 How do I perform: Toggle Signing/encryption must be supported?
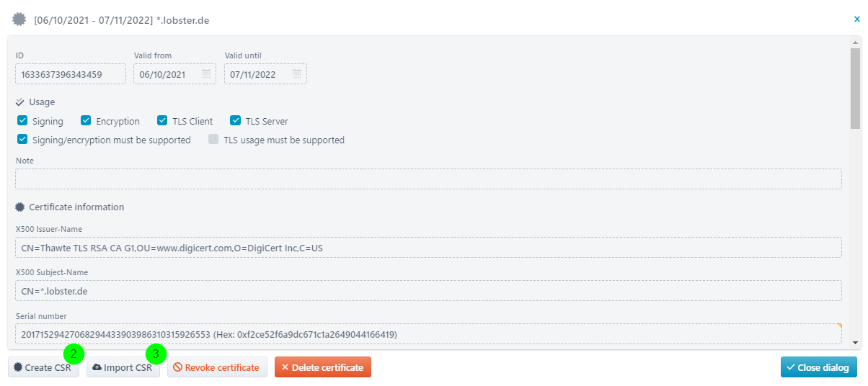pyautogui.click(x=22, y=140)
